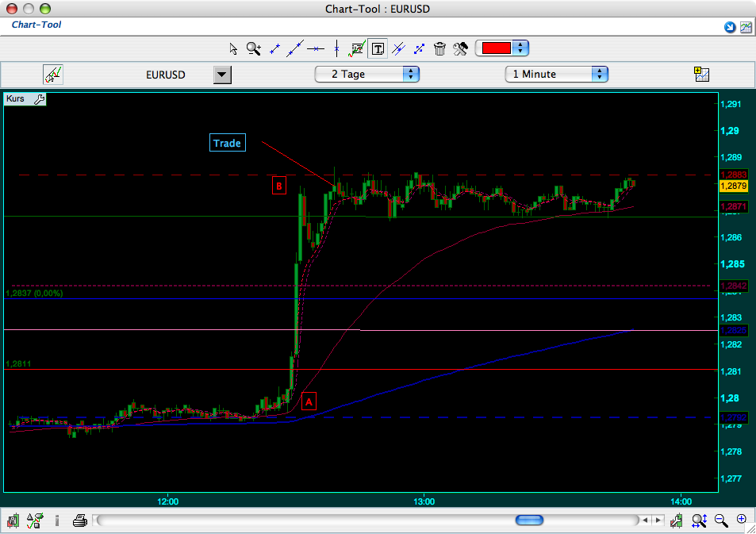This screenshot has height=534, width=756.
Task: Click the 13:00 time axis label
Action: tap(424, 501)
